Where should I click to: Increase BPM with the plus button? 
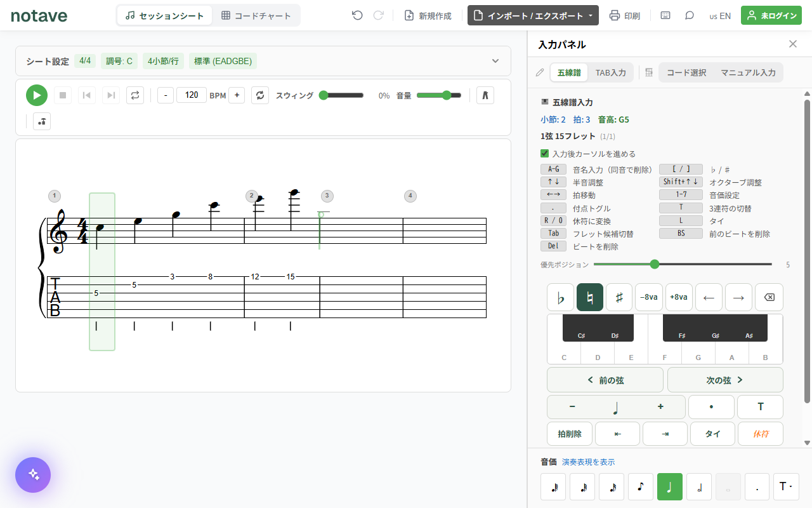[237, 95]
